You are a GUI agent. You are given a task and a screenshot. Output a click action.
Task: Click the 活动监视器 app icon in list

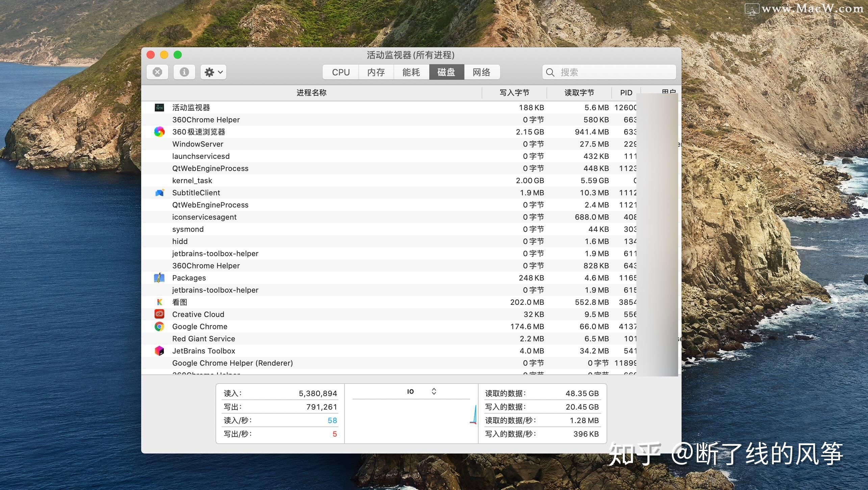159,107
